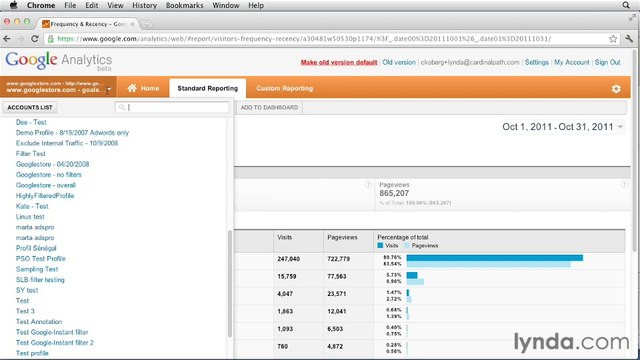640x360 pixels.
Task: Select the Kate - Test profile
Action: [32, 206]
